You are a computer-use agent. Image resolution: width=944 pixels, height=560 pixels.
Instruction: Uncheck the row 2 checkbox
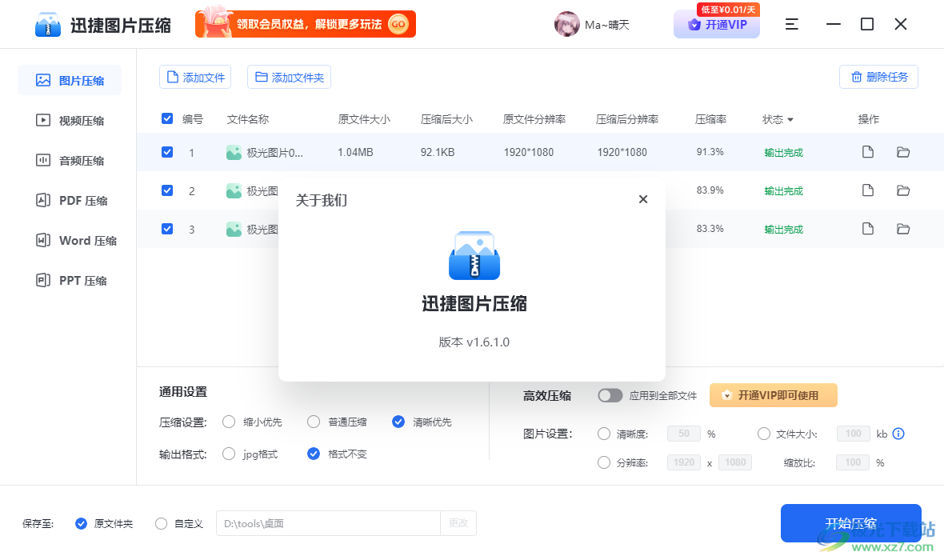coord(167,190)
